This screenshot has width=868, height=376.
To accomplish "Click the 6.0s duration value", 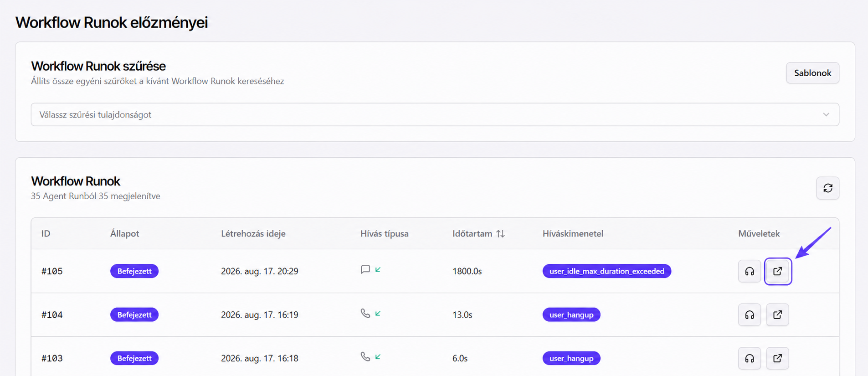I will pos(460,358).
